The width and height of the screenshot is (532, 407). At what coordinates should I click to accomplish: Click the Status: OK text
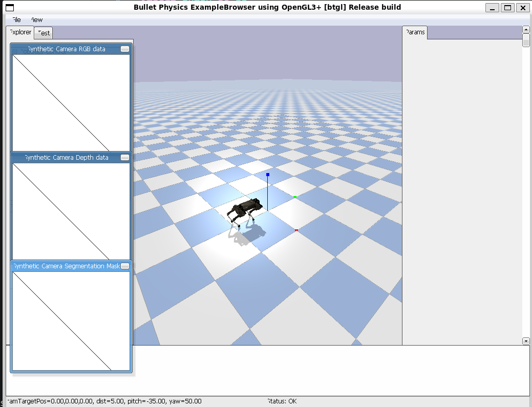click(x=282, y=401)
